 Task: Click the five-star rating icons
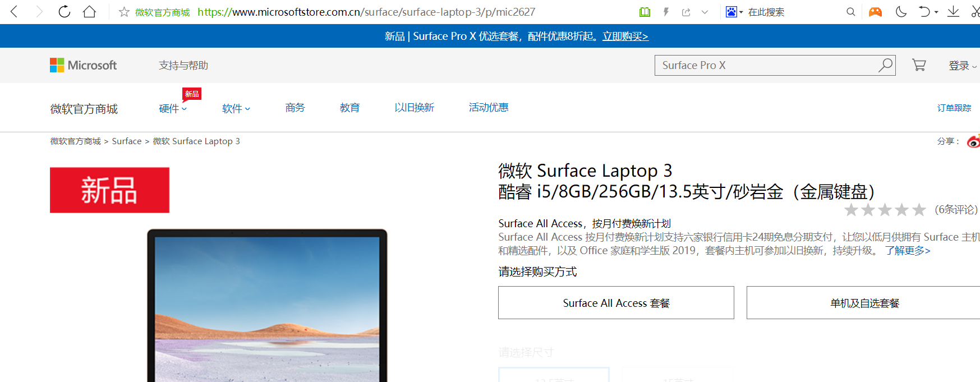[x=885, y=210]
